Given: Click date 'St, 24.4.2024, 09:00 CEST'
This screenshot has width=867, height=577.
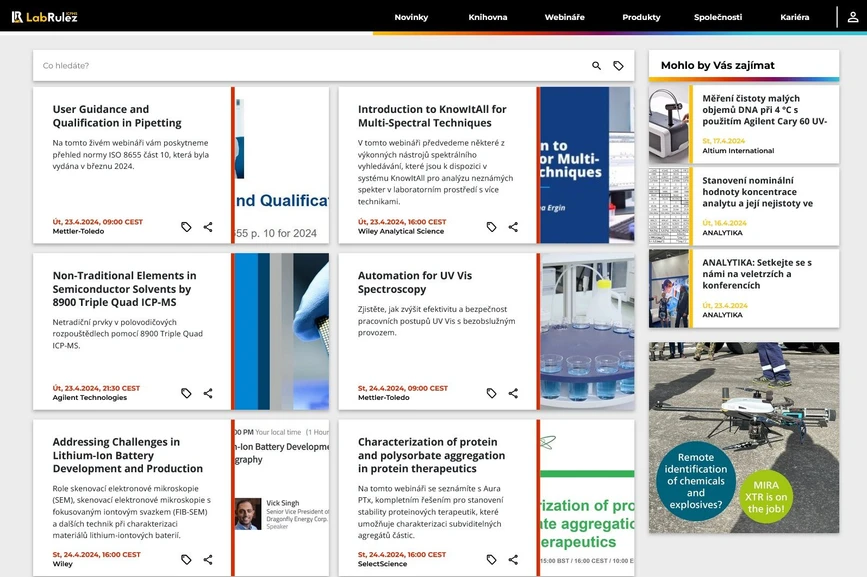Looking at the screenshot, I should click(x=403, y=389).
